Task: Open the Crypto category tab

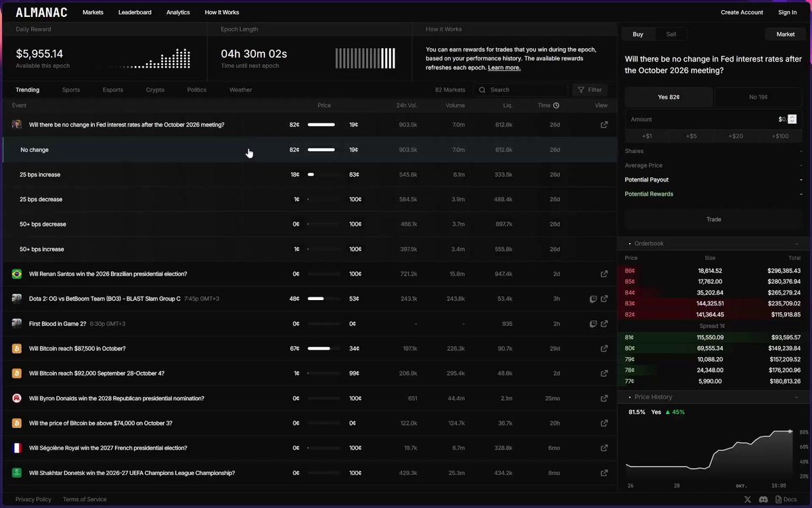Action: [155, 89]
